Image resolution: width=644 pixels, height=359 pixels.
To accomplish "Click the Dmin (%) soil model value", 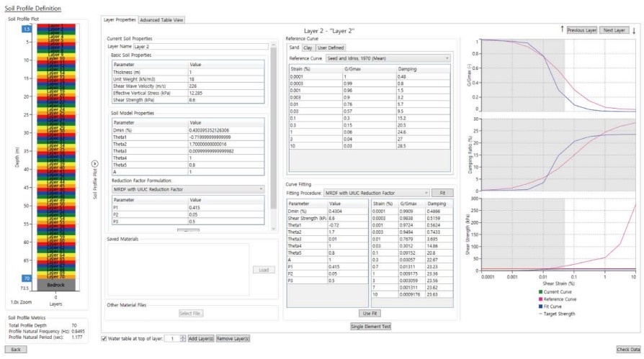I will [226, 130].
